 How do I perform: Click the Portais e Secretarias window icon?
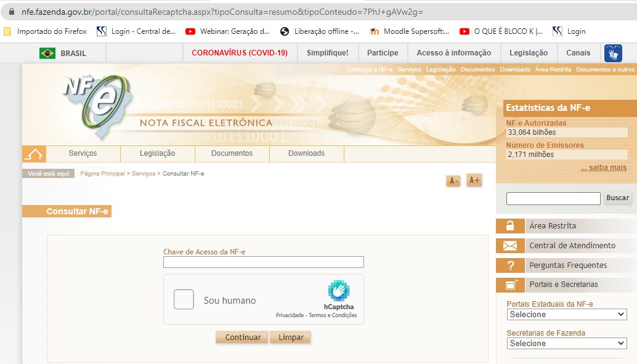coord(510,285)
